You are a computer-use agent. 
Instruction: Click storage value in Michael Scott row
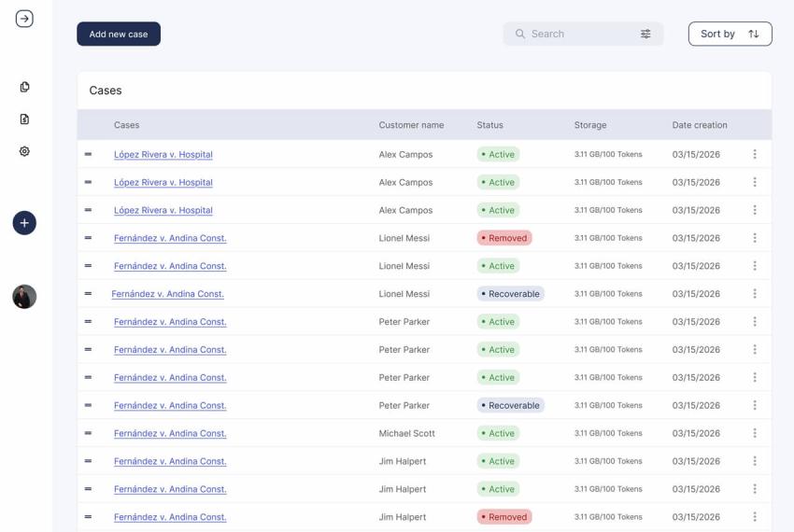click(608, 433)
